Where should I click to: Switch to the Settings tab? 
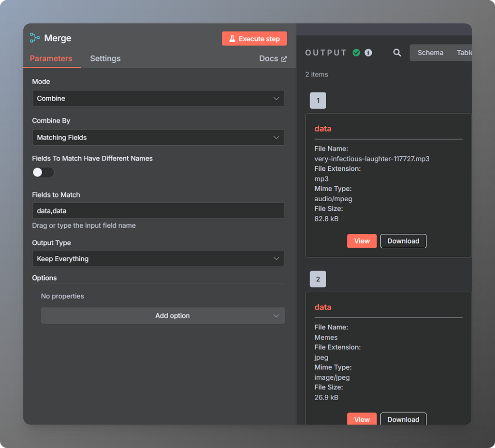tap(105, 58)
